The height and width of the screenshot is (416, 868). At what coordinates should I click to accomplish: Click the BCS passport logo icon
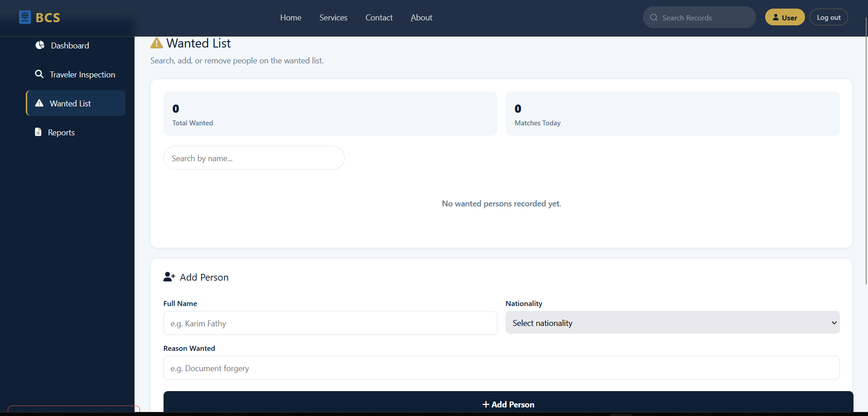(25, 17)
